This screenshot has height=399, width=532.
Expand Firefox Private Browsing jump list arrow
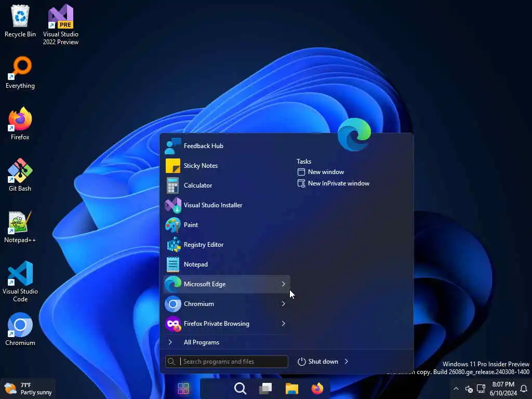(283, 323)
